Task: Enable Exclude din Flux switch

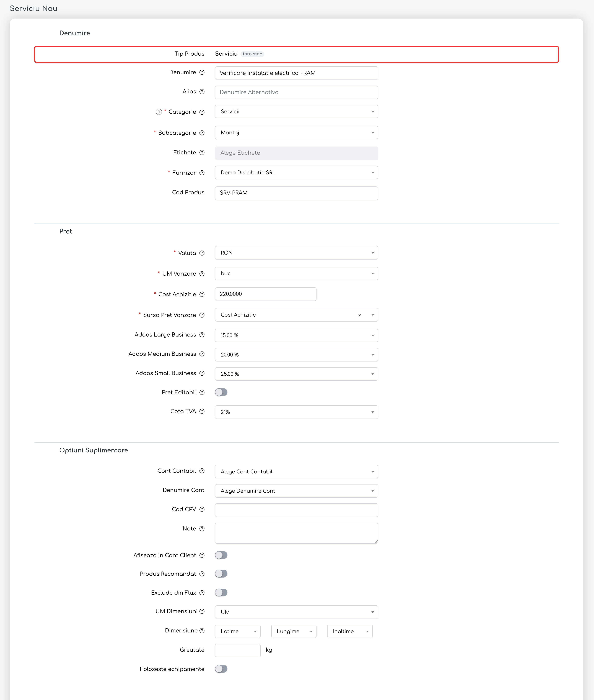Action: (x=221, y=592)
